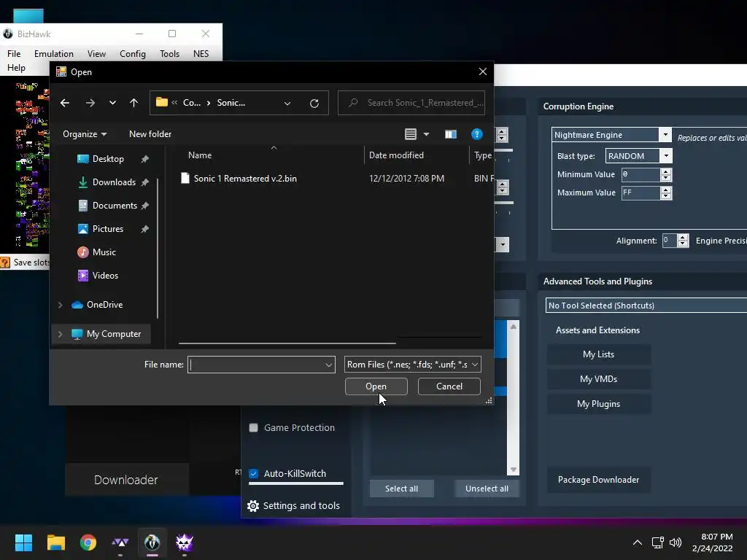Click the Unselect all button
Viewport: 747px width, 560px height.
tap(487, 489)
